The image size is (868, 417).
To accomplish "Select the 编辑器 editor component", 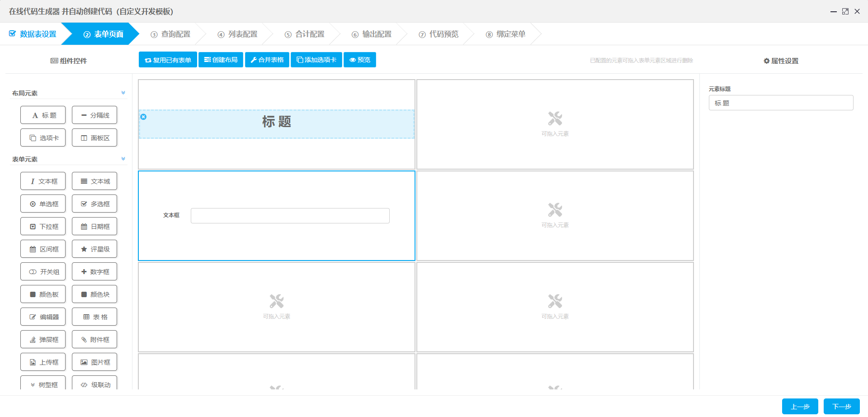I will click(x=43, y=317).
